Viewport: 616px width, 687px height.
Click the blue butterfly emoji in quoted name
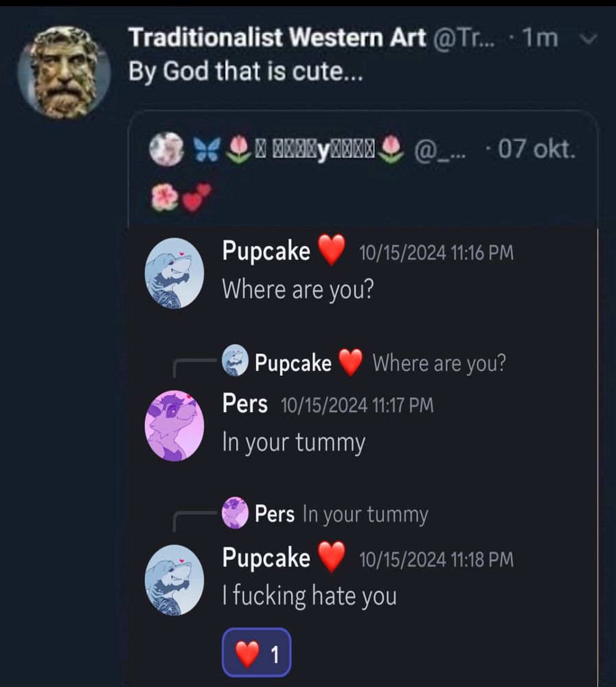(207, 149)
